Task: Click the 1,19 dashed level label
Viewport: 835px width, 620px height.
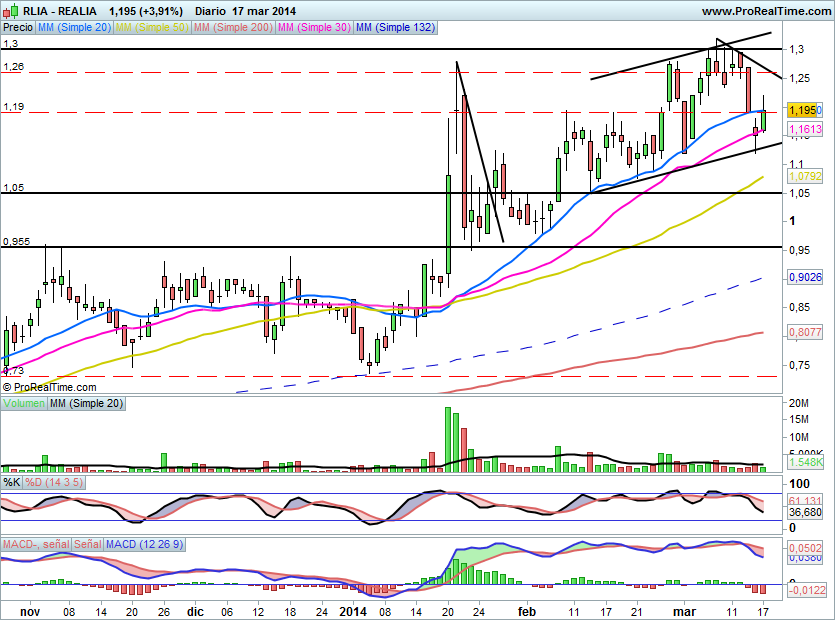Action: coord(14,107)
